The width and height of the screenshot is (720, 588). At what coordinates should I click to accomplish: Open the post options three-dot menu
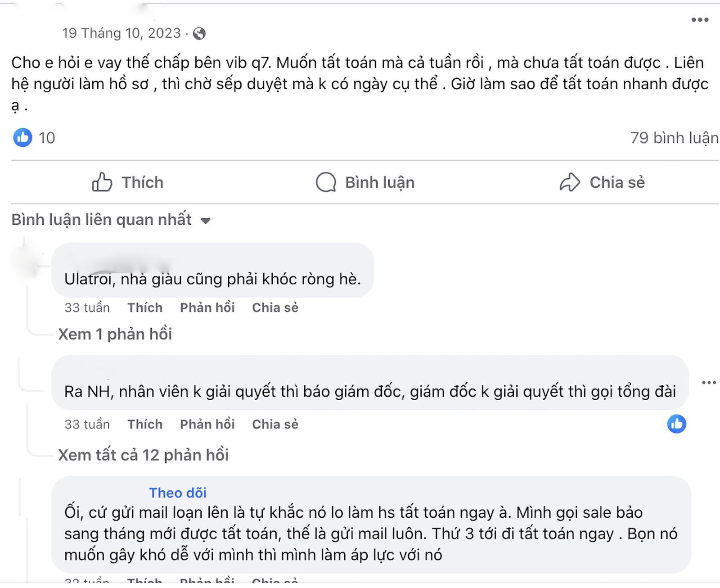point(700,20)
